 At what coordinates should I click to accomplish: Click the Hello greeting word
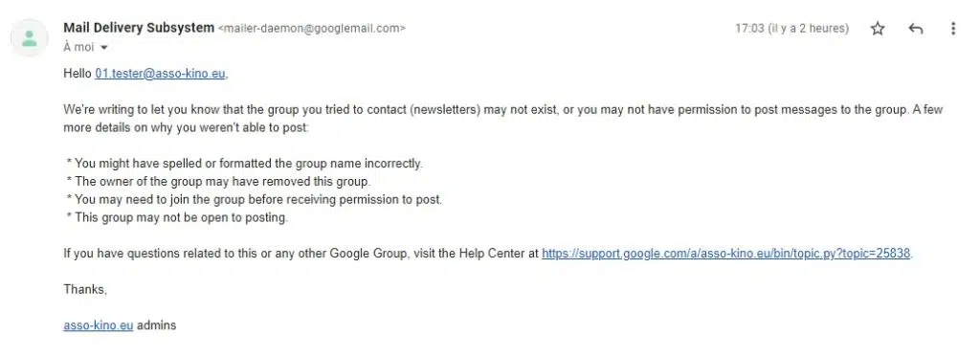(78, 74)
